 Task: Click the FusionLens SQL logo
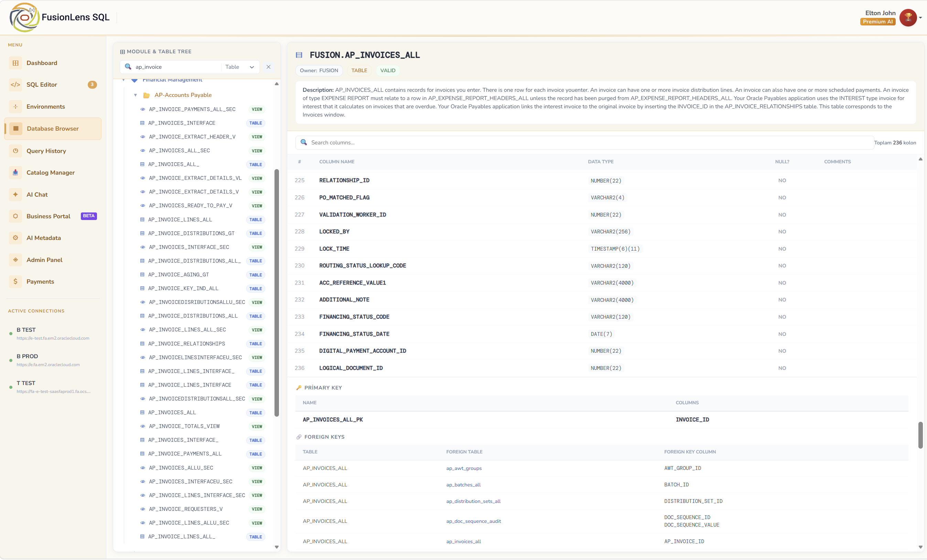click(24, 17)
